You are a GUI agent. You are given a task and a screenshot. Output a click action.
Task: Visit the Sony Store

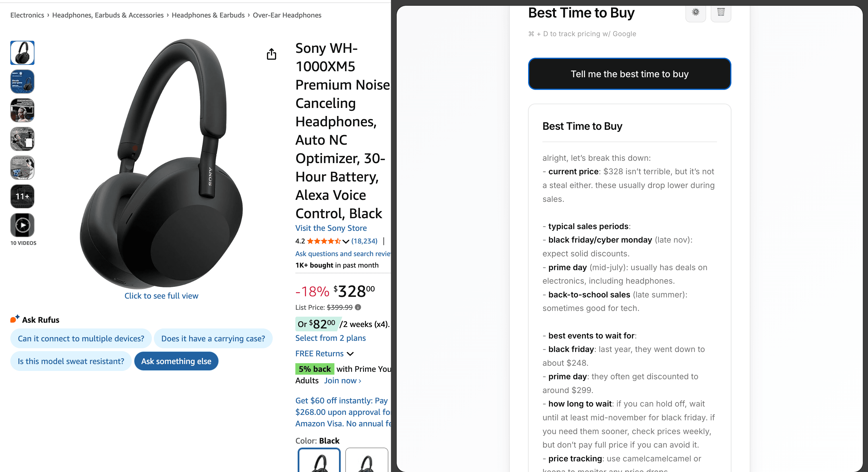click(331, 228)
